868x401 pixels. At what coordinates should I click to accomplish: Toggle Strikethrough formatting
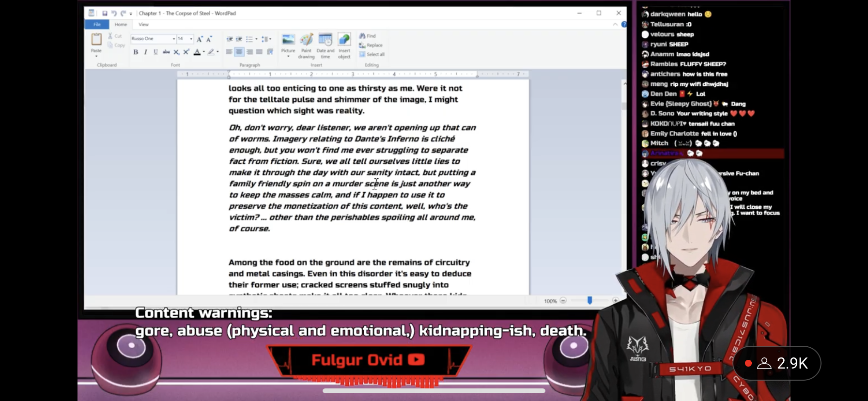(x=166, y=52)
